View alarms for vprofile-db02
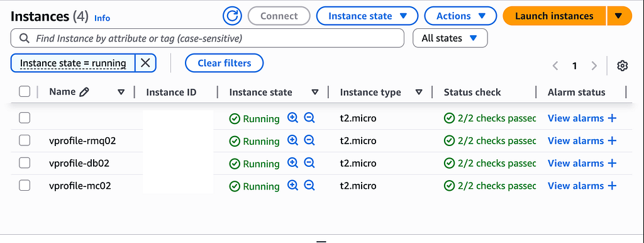This screenshot has height=243, width=644. coord(576,164)
